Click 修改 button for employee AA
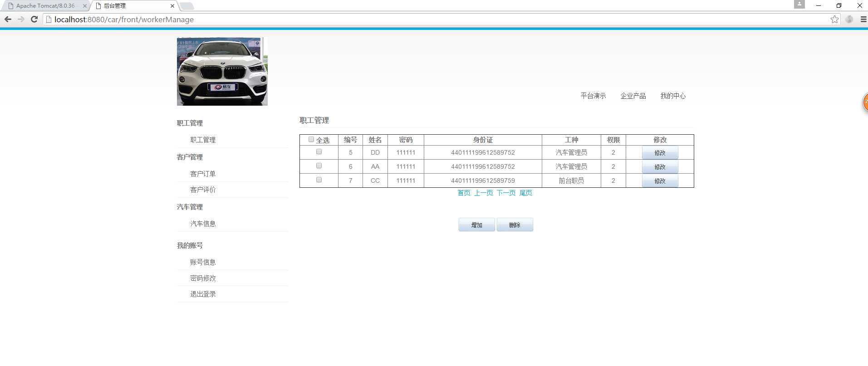Viewport: 868px width, 366px height. tap(660, 167)
